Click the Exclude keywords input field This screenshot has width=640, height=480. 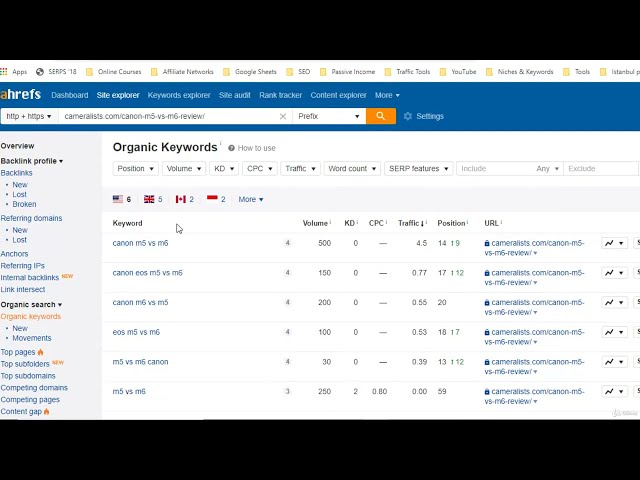click(601, 169)
